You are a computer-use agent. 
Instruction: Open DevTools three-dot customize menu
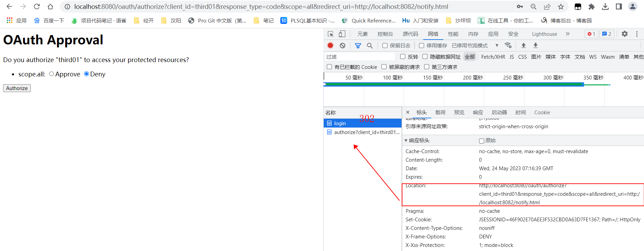[637, 34]
